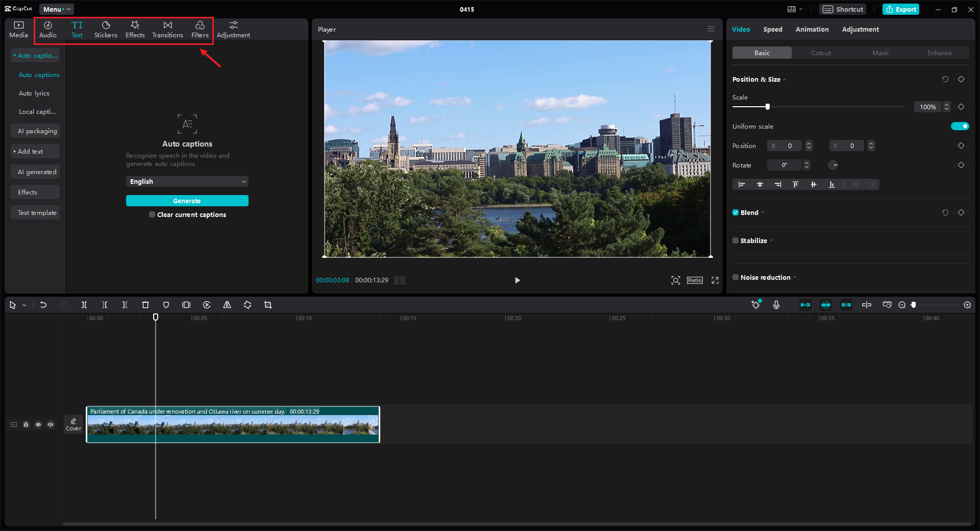The height and width of the screenshot is (531, 980).
Task: Click the Mirror flip icon in timeline toolbar
Action: tap(227, 305)
